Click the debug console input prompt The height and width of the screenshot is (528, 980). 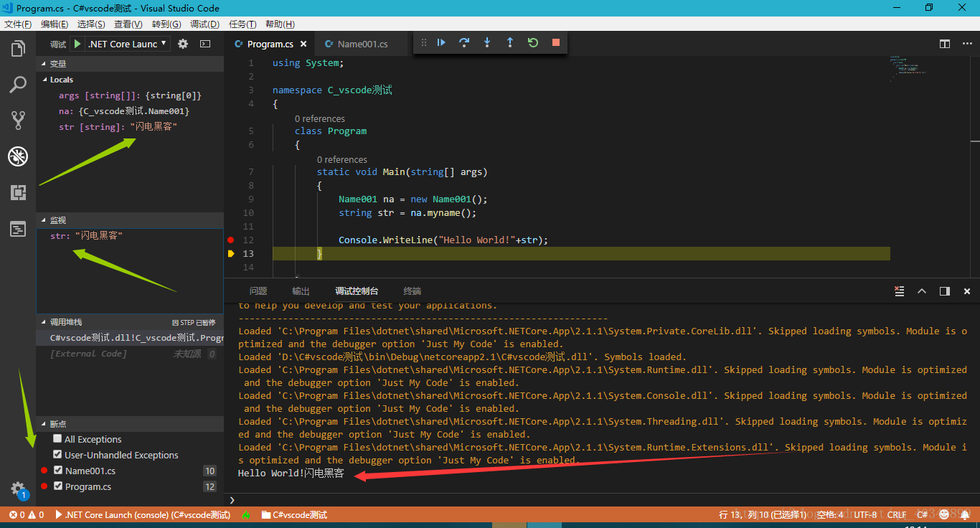pos(603,500)
